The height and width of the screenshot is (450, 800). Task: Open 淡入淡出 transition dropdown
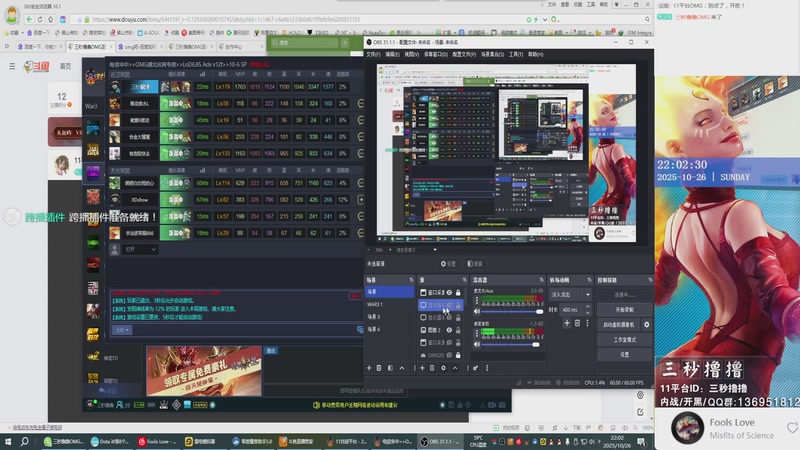[570, 294]
